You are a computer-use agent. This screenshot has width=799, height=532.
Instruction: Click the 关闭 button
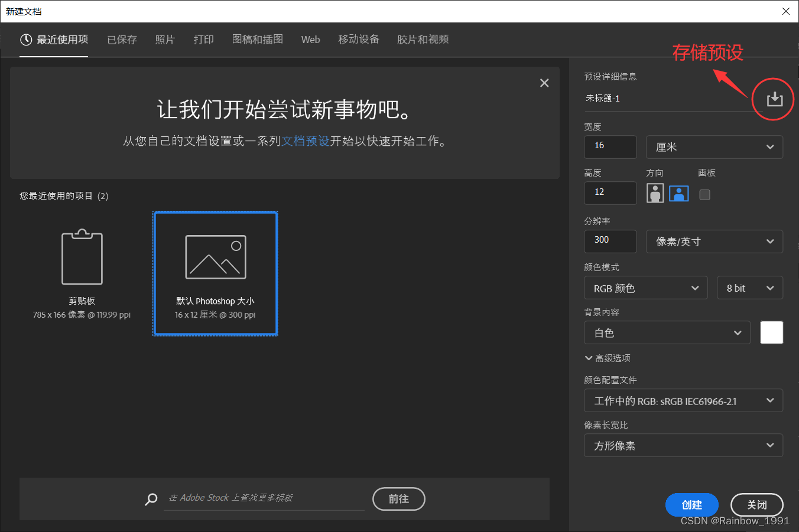(x=757, y=505)
